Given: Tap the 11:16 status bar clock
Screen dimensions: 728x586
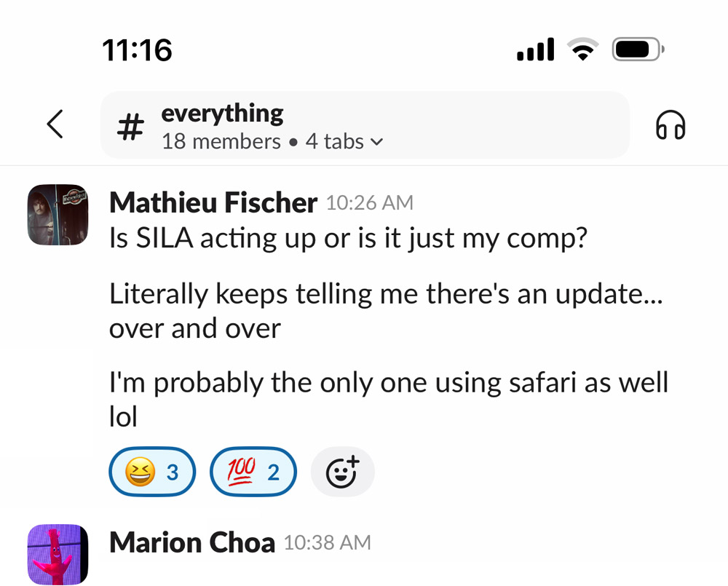Looking at the screenshot, I should (x=138, y=50).
